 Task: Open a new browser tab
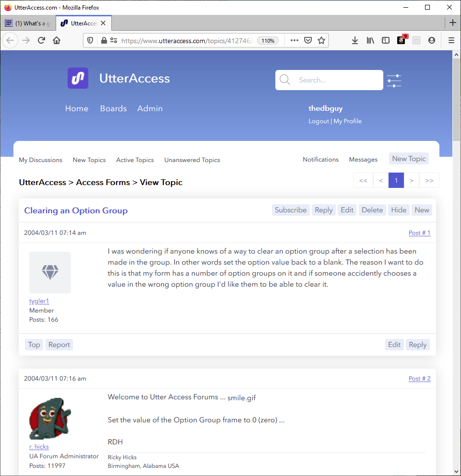[x=452, y=23]
